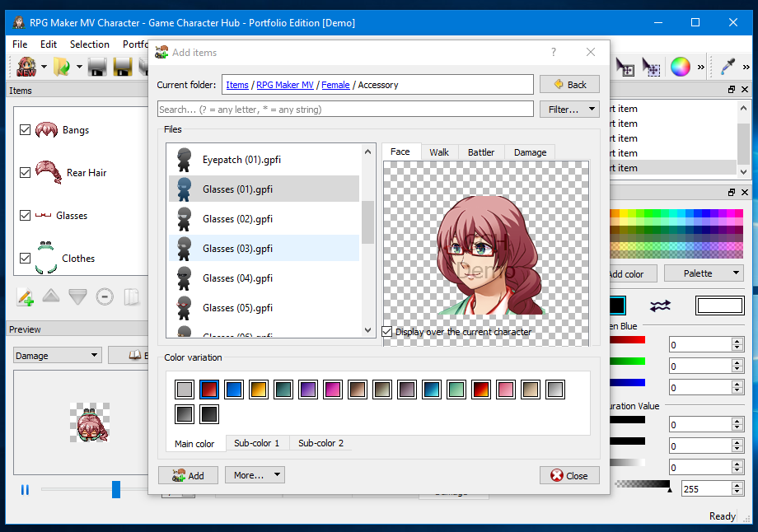
Task: Click the Close button in Add items
Action: 569,475
